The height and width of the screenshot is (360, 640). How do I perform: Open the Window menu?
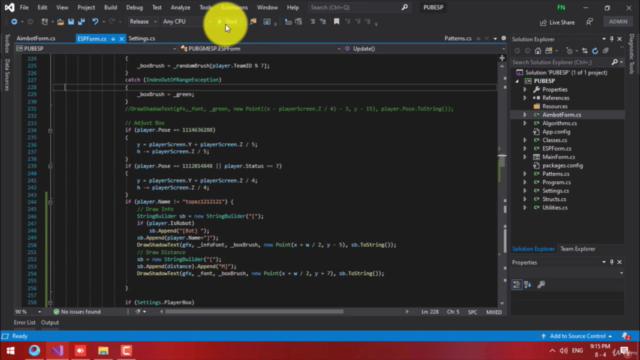click(267, 7)
